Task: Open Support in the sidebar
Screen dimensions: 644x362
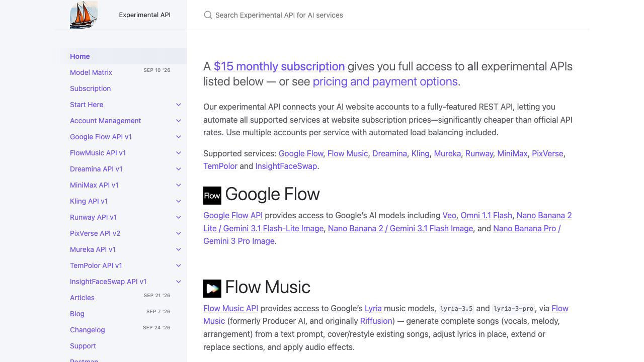Action: [83, 346]
